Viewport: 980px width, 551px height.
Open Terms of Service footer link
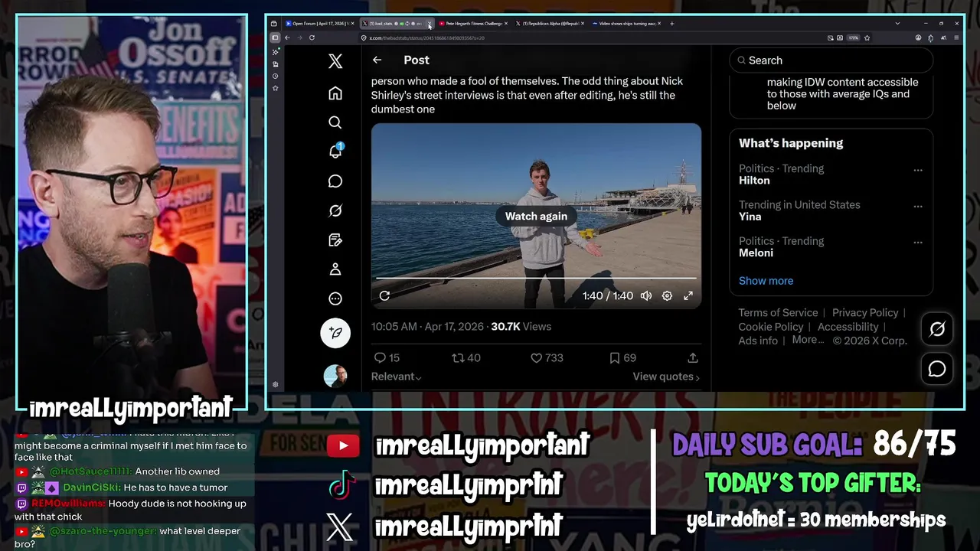[x=778, y=312]
